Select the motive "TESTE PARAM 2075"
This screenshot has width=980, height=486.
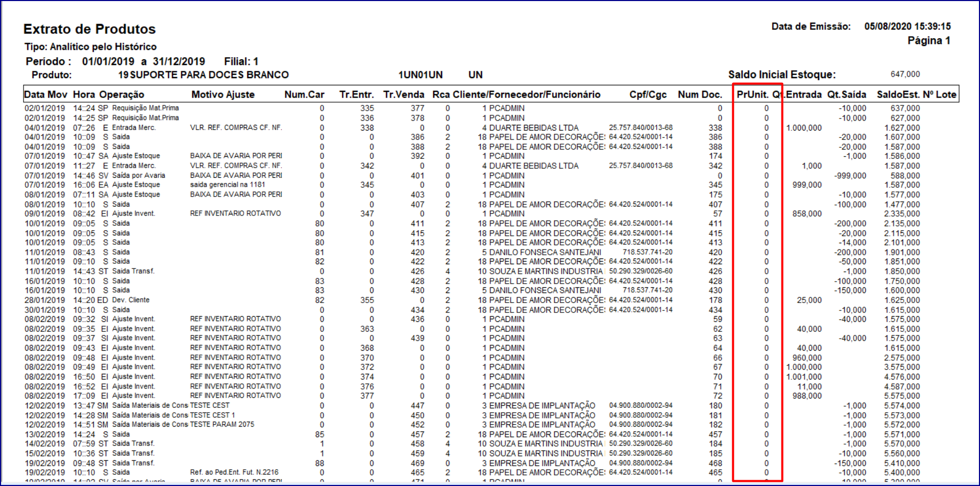coord(222,425)
